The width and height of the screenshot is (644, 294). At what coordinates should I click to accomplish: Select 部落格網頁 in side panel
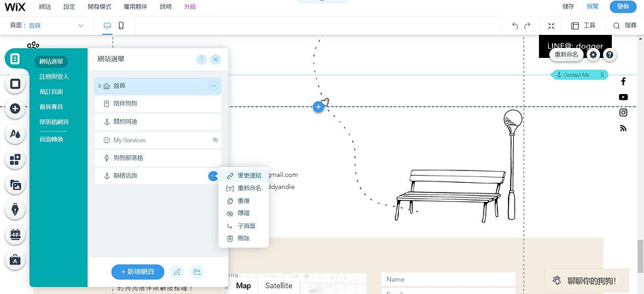point(54,122)
